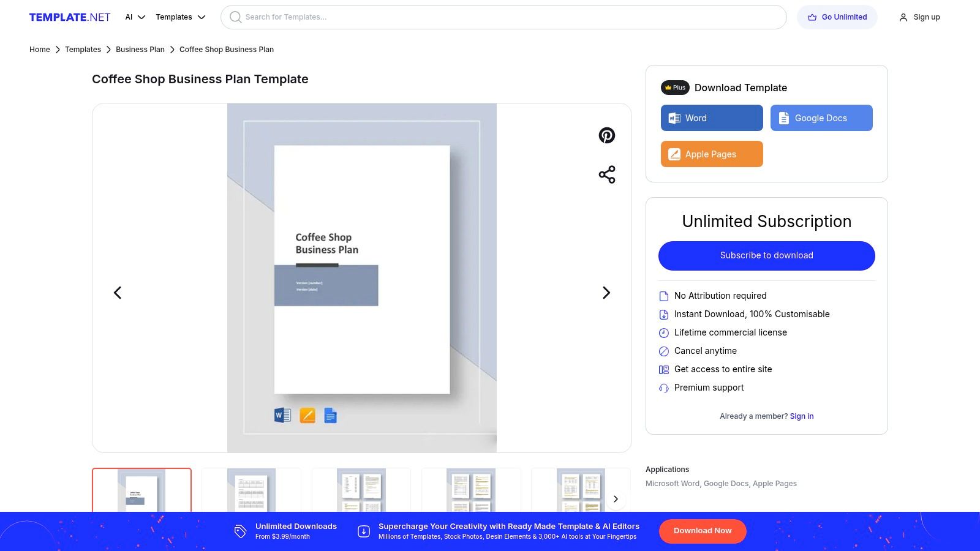Click the banner download arrow icon
The height and width of the screenshot is (551, 980).
364,531
